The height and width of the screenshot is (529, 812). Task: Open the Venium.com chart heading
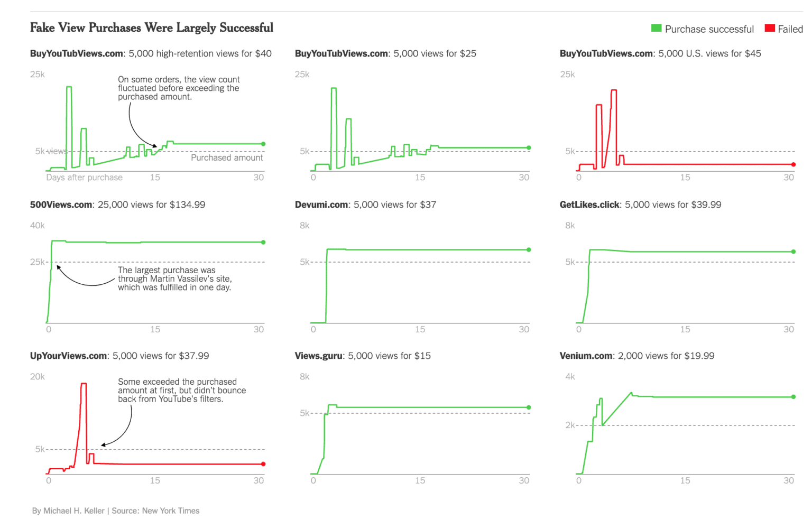(636, 356)
